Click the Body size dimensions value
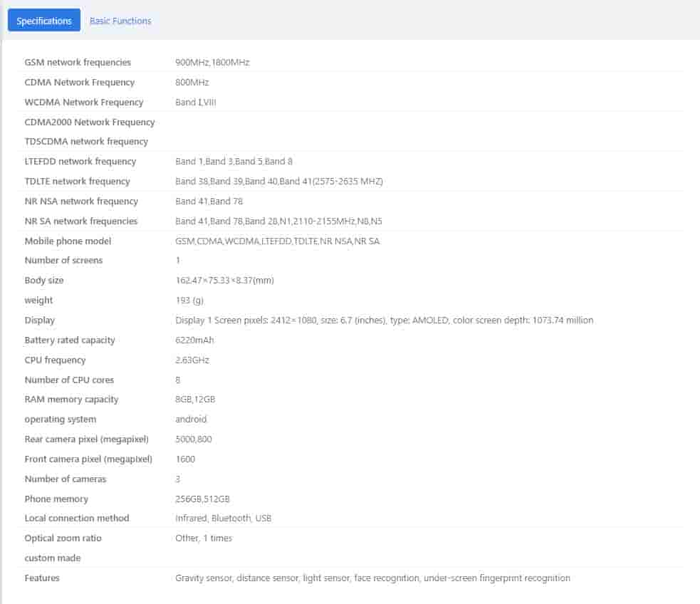Viewport: 700px width, 604px height. point(224,281)
